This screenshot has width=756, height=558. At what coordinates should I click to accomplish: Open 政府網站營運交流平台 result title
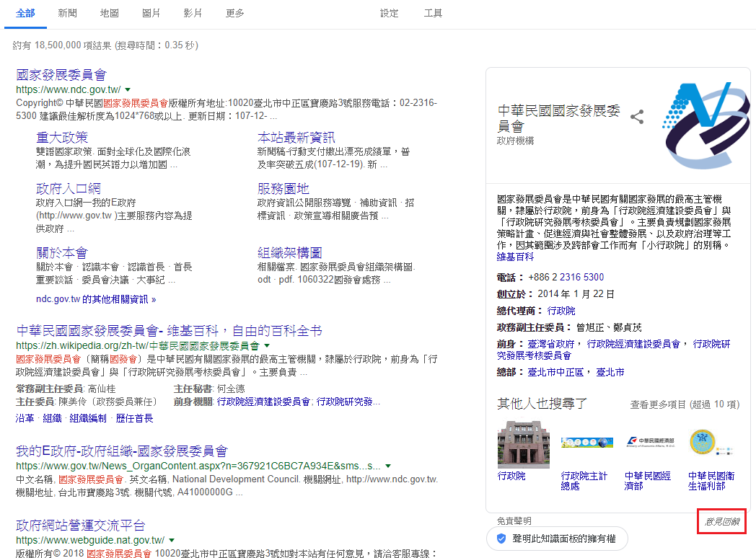coord(81,526)
